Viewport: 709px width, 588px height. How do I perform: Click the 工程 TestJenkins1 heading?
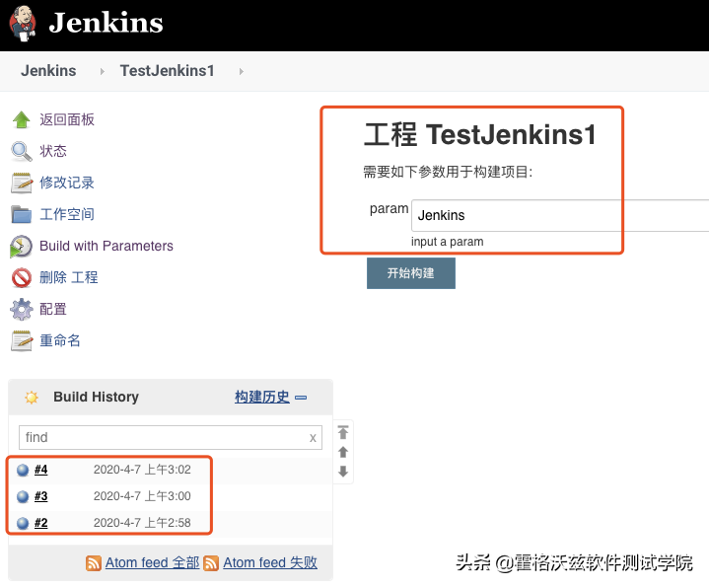pyautogui.click(x=480, y=134)
